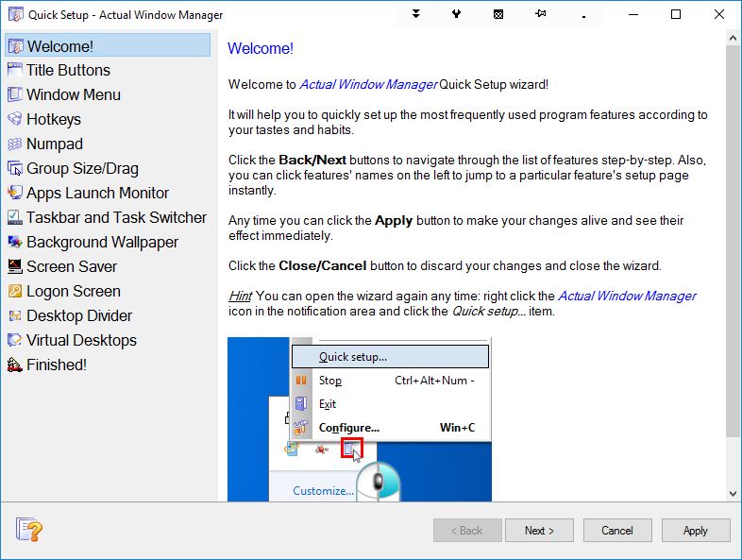The image size is (742, 560).
Task: Follow Actual Window Manager link in the hint
Action: click(627, 296)
